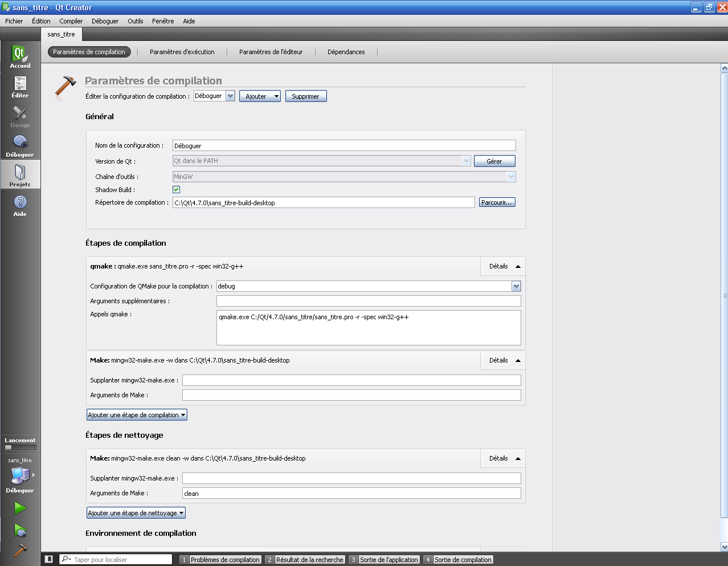Switch to Paramètres d'exécution tab
This screenshot has height=566, width=728.
pyautogui.click(x=182, y=52)
